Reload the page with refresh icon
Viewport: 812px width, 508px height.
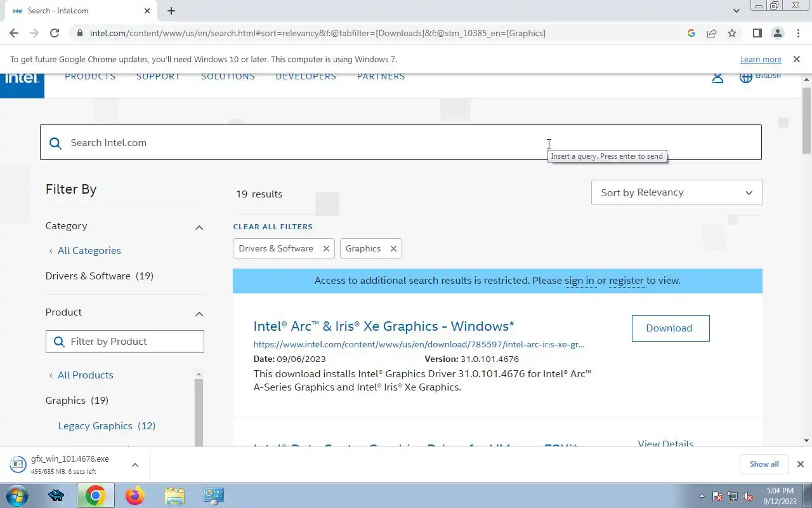pos(55,33)
